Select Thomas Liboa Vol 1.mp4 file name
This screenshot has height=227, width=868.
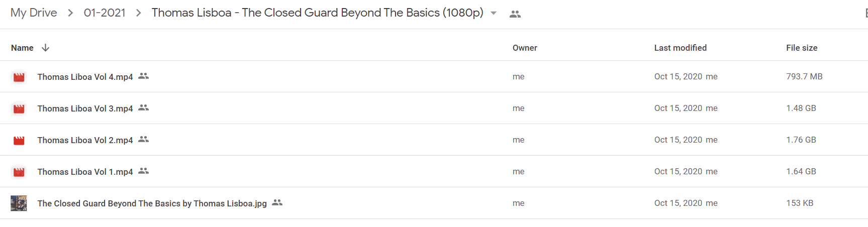pos(85,172)
